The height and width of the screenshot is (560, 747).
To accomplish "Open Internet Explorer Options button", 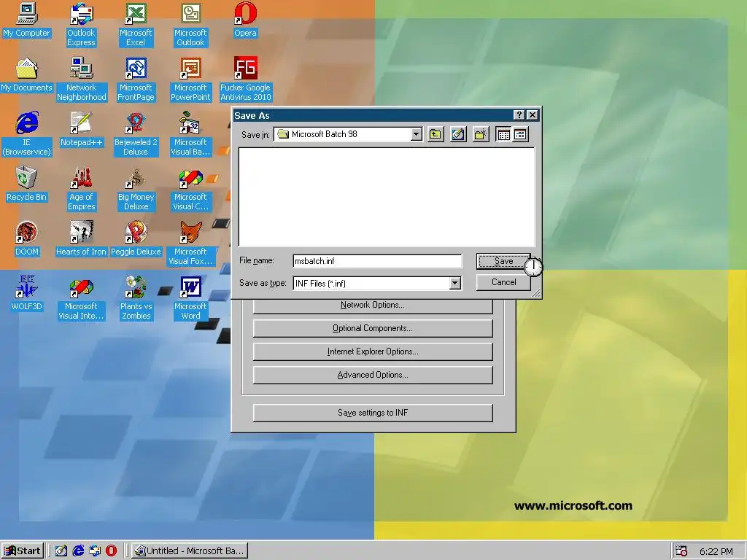I will 373,351.
